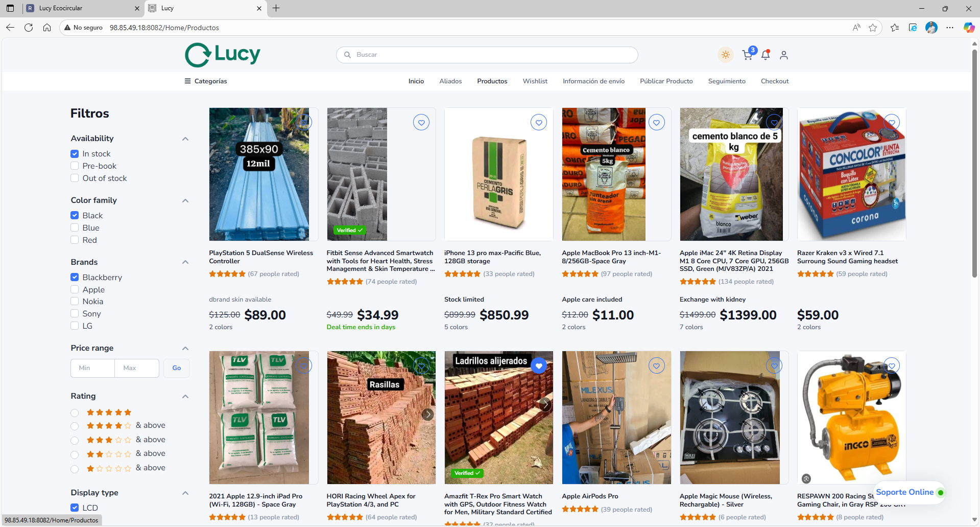The height and width of the screenshot is (527, 980).
Task: Open the shopping cart icon
Action: point(748,55)
